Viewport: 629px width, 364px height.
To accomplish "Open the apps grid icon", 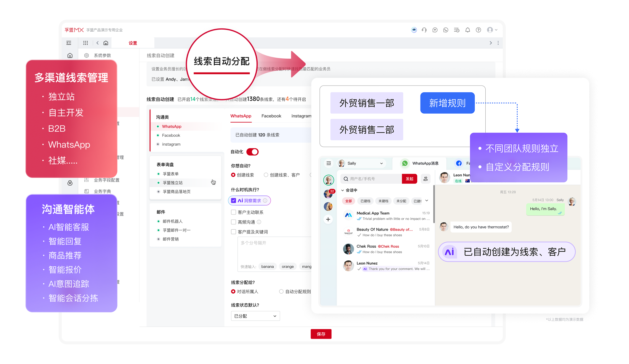I will [x=86, y=43].
